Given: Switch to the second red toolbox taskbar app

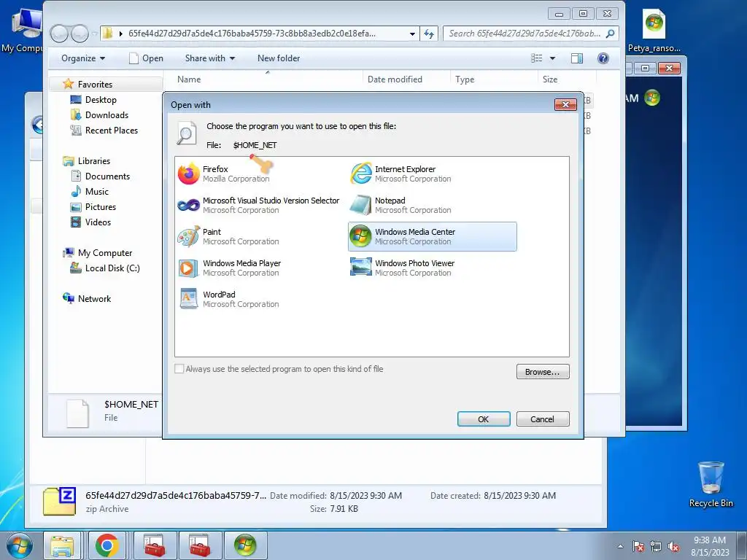Looking at the screenshot, I should (x=200, y=545).
